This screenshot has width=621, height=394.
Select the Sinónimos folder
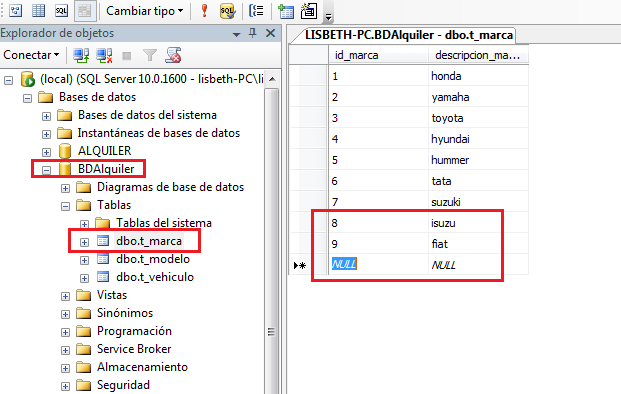[125, 313]
